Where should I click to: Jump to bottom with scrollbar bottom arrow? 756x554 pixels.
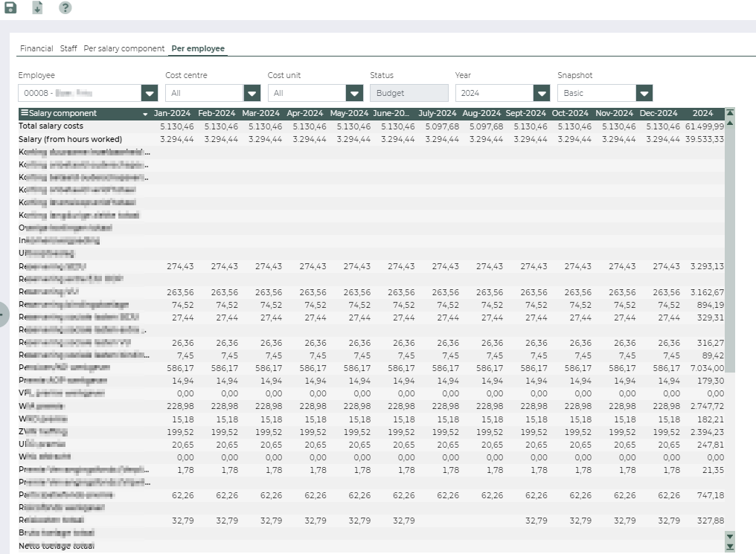click(730, 547)
